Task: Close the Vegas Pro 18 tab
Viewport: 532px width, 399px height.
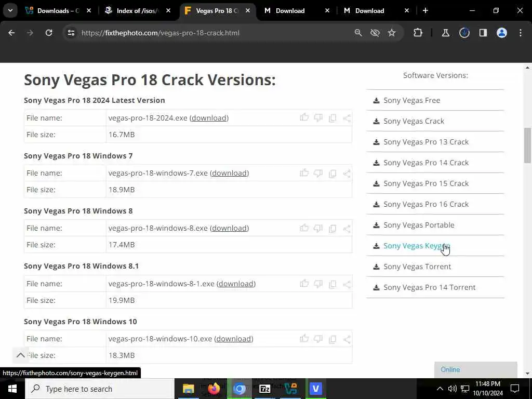Action: coord(248,11)
